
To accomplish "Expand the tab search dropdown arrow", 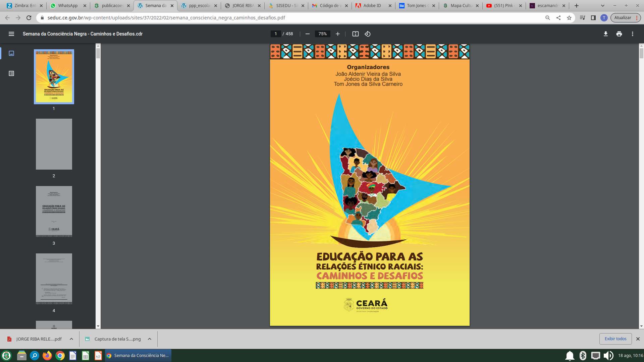I will pos(603,6).
